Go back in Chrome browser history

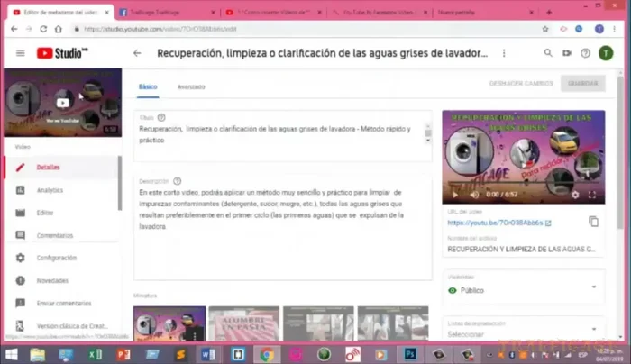[x=14, y=29]
